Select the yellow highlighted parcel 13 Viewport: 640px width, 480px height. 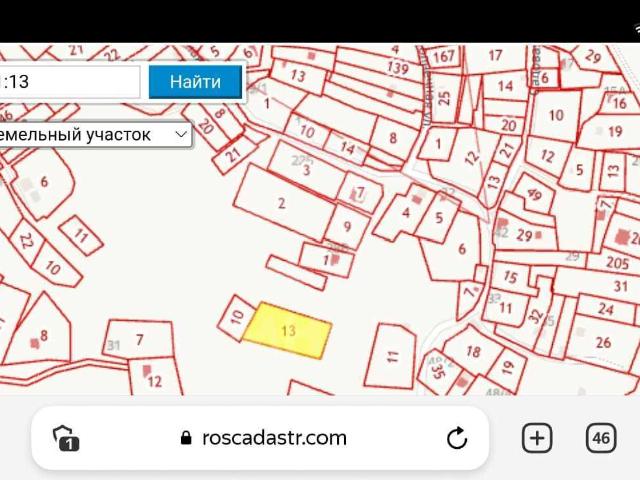(x=288, y=329)
